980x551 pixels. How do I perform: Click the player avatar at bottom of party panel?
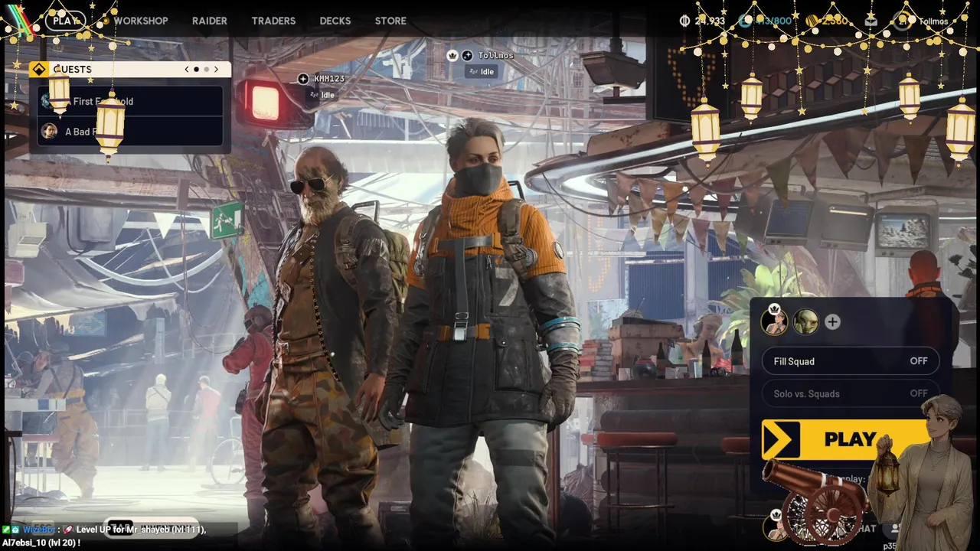(x=776, y=525)
